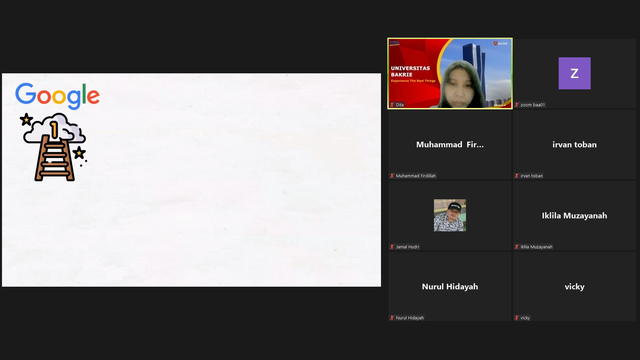
Task: Click muted mic icon next to irvan toban label
Action: point(517,176)
